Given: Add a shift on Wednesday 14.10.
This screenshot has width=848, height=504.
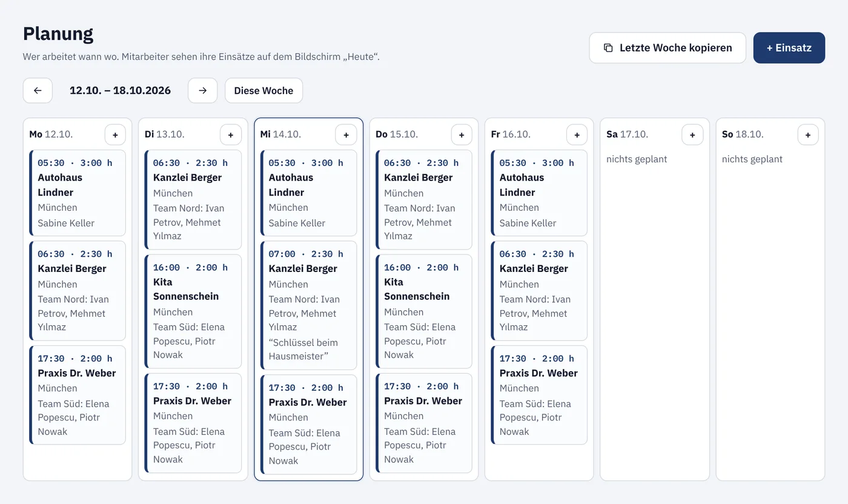Looking at the screenshot, I should (346, 134).
